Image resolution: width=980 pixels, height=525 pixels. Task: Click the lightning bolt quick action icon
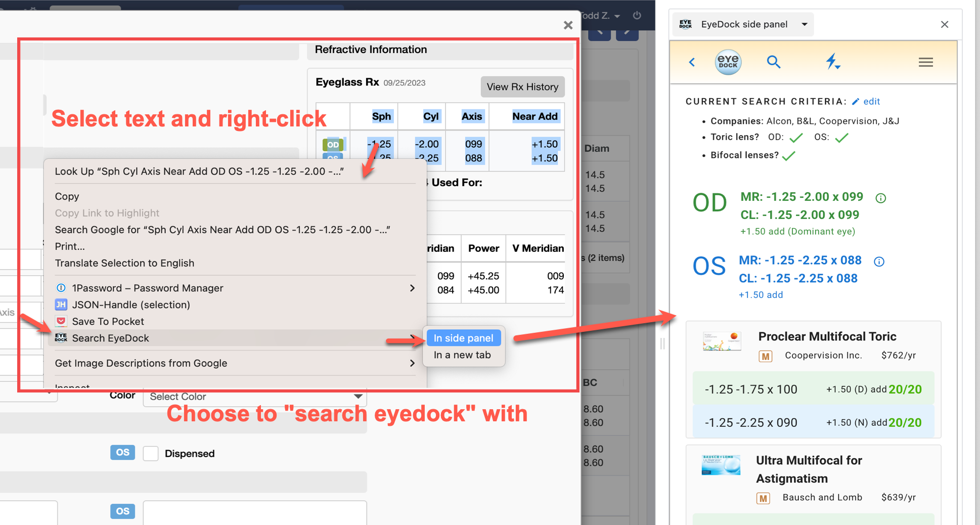[832, 62]
